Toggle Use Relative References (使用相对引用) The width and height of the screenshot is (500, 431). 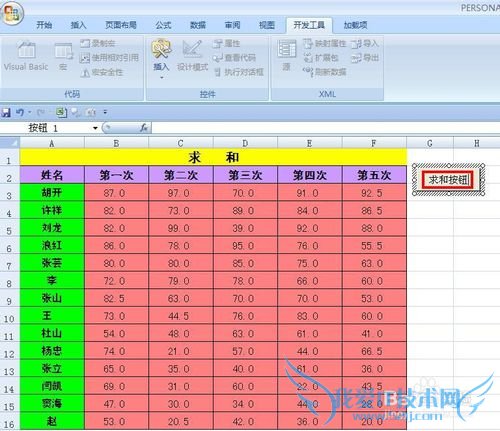tap(109, 58)
